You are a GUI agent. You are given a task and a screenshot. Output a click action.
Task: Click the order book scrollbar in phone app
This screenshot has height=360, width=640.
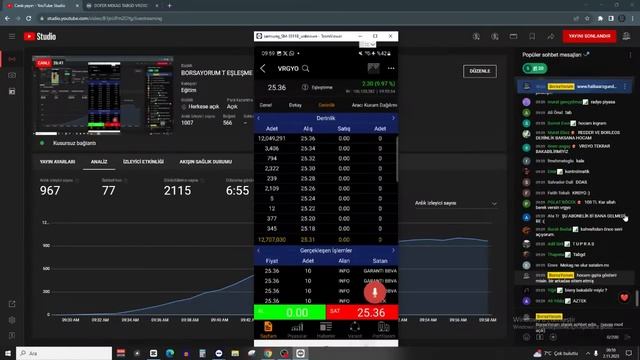[396, 159]
